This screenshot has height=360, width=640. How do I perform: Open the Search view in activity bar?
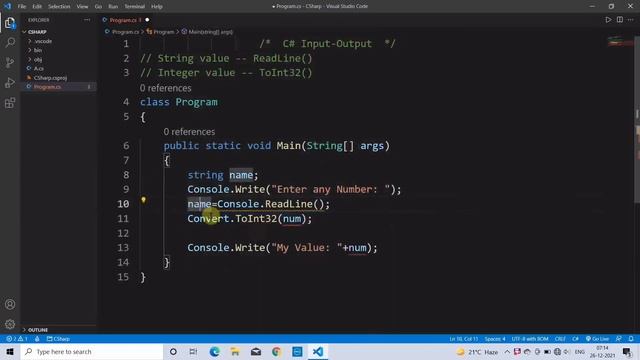coord(10,42)
